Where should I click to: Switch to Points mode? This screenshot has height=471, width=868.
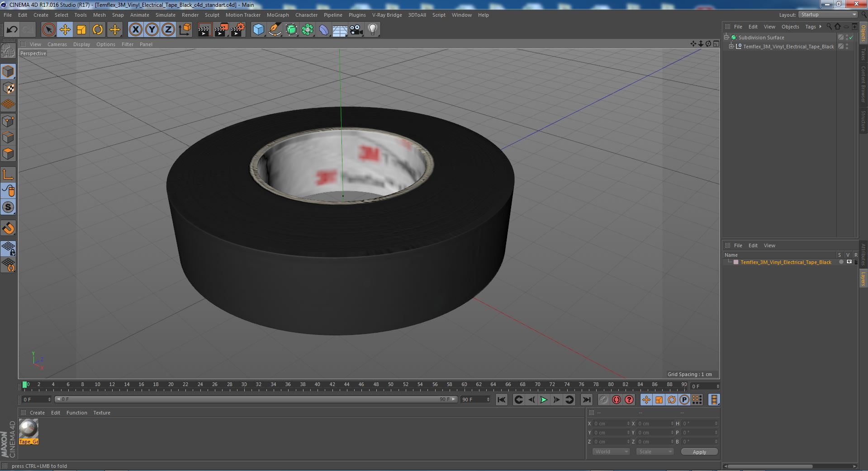click(x=8, y=121)
